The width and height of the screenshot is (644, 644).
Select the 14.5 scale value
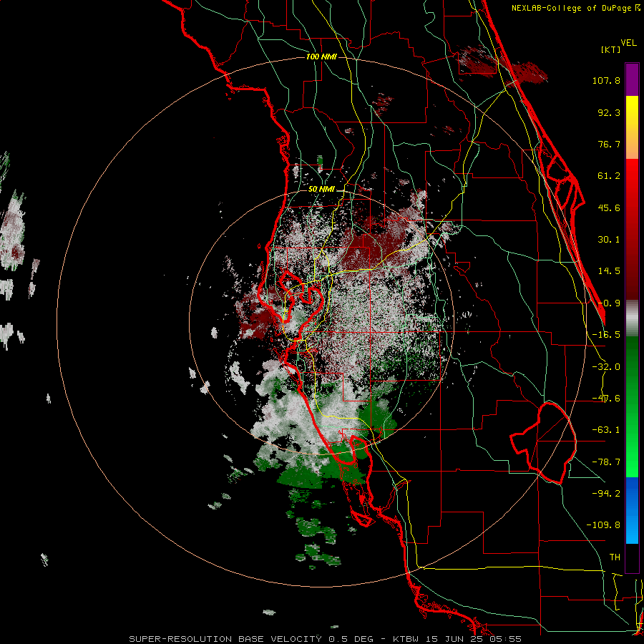click(x=609, y=271)
